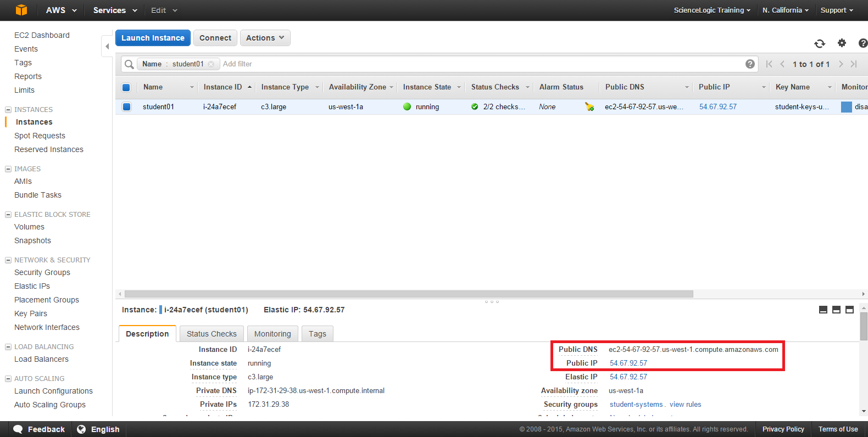Click the globe language icon
Viewport: 868px width, 437px height.
pyautogui.click(x=81, y=429)
